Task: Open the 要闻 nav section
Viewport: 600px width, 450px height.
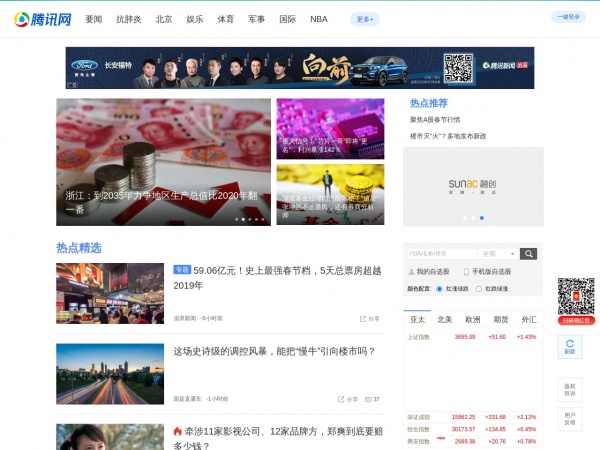Action: (93, 19)
